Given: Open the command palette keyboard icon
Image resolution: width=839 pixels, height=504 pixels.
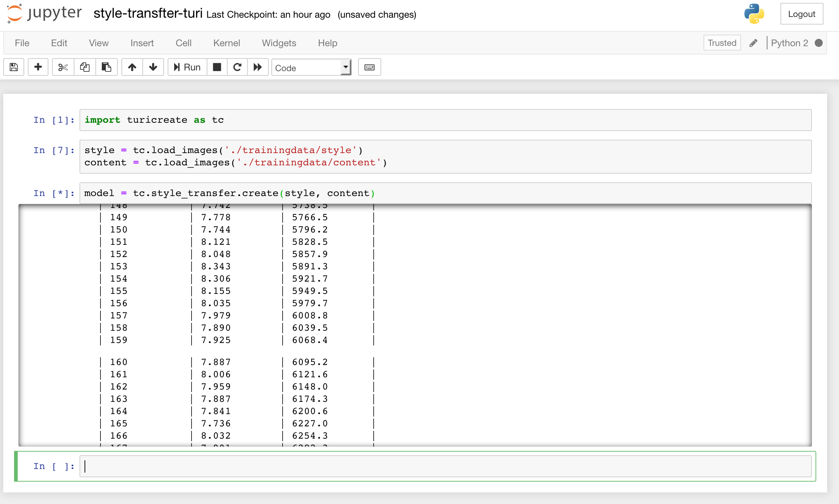Looking at the screenshot, I should [369, 67].
